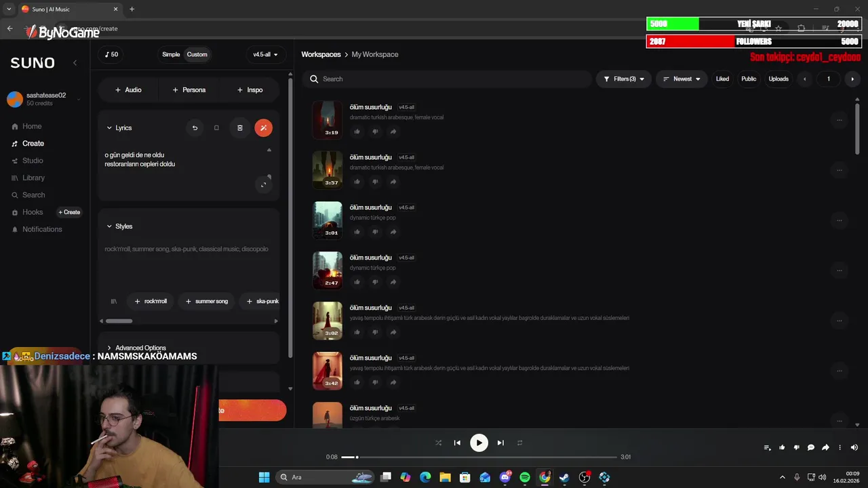Screen dimensions: 868x488
Task: Add the summer song style tag
Action: [207, 301]
